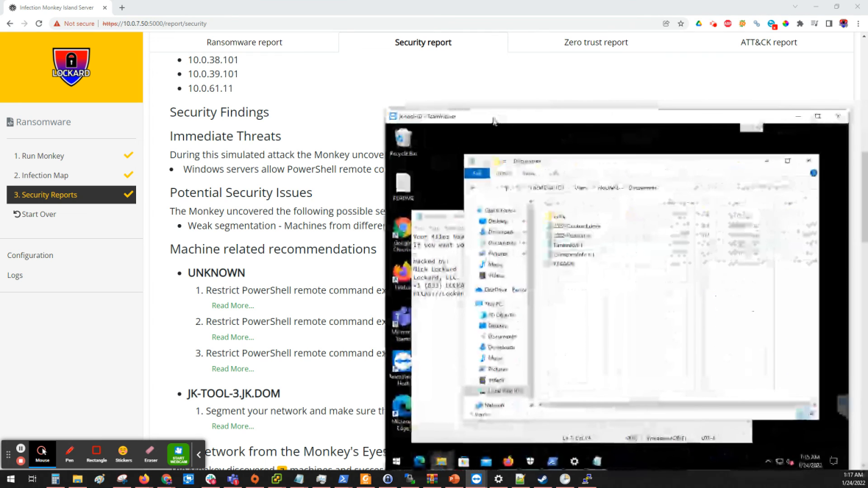Viewport: 868px width, 488px height.
Task: Open the Windows Start menu on host taskbar
Action: click(x=10, y=479)
